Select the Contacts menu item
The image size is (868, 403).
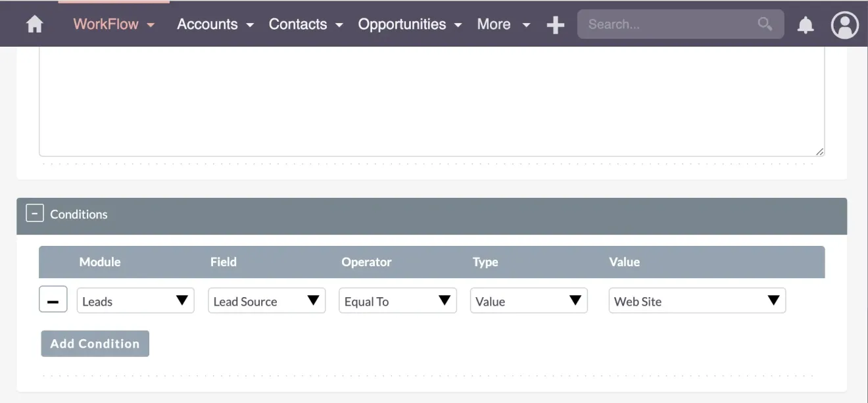[x=297, y=24]
